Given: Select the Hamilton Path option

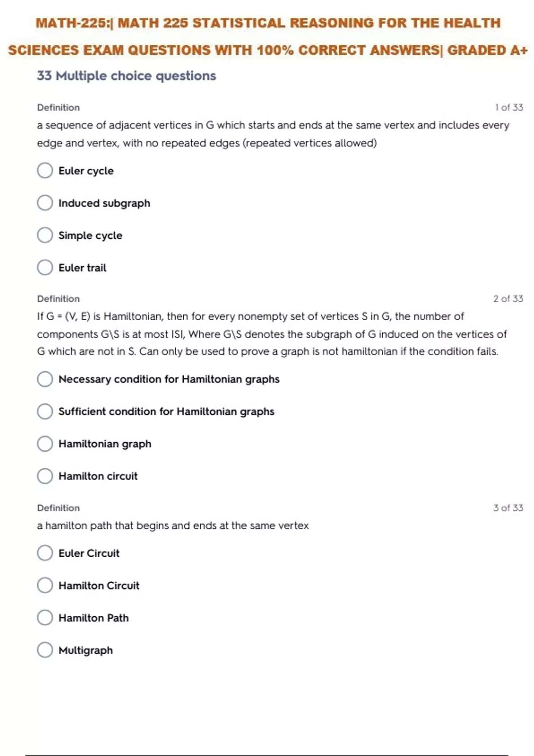Looking at the screenshot, I should [x=45, y=618].
